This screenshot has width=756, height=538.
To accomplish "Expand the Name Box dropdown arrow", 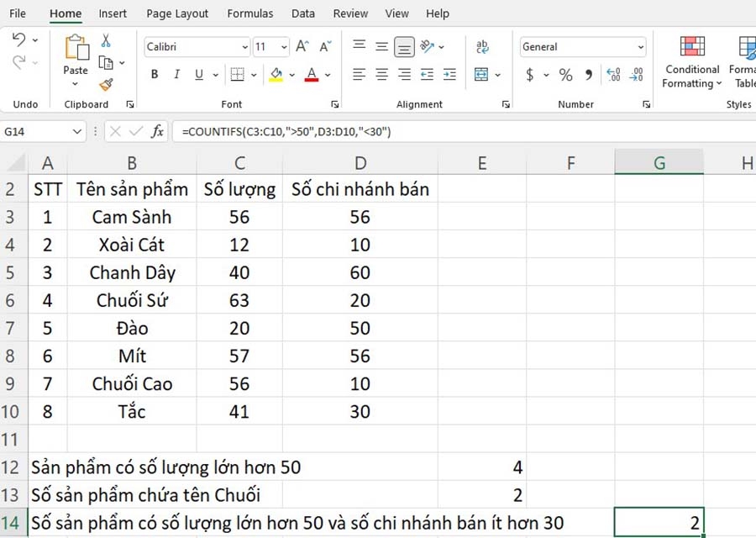I will [76, 131].
